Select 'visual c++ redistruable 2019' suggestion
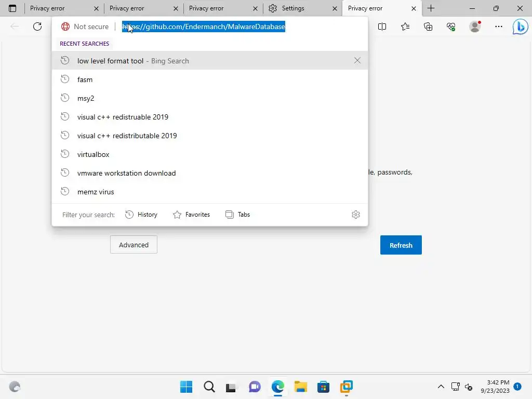 [210, 117]
